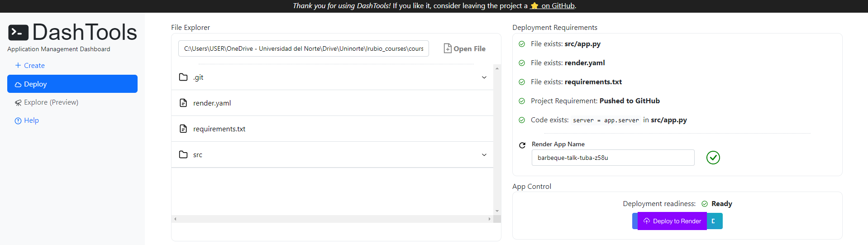
Task: Open the Create menu item
Action: [x=30, y=65]
